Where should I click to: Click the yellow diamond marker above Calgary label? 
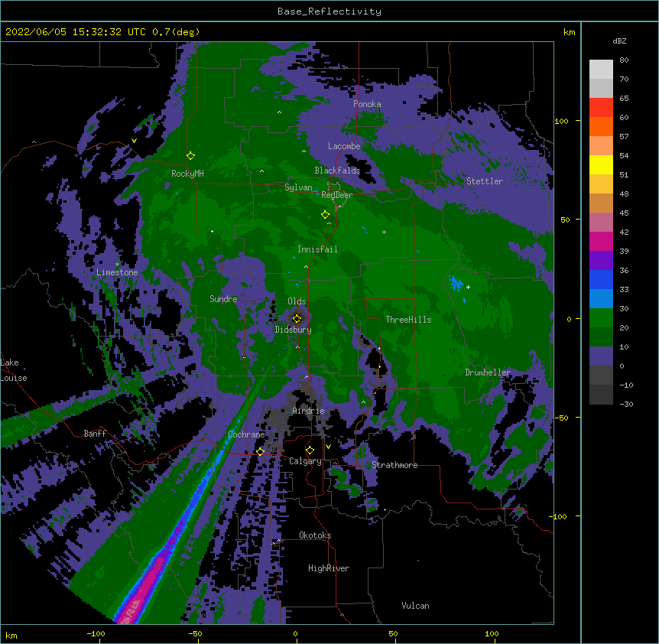310,450
